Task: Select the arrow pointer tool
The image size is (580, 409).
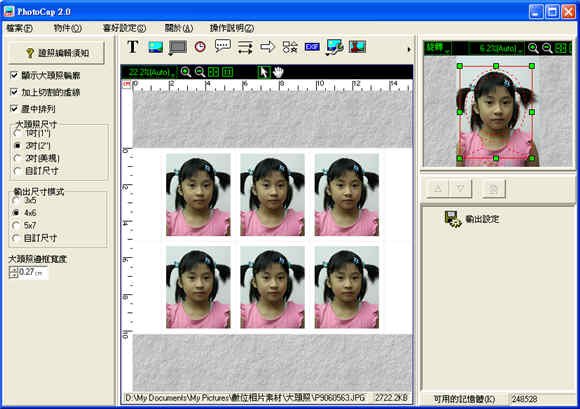Action: pos(263,72)
